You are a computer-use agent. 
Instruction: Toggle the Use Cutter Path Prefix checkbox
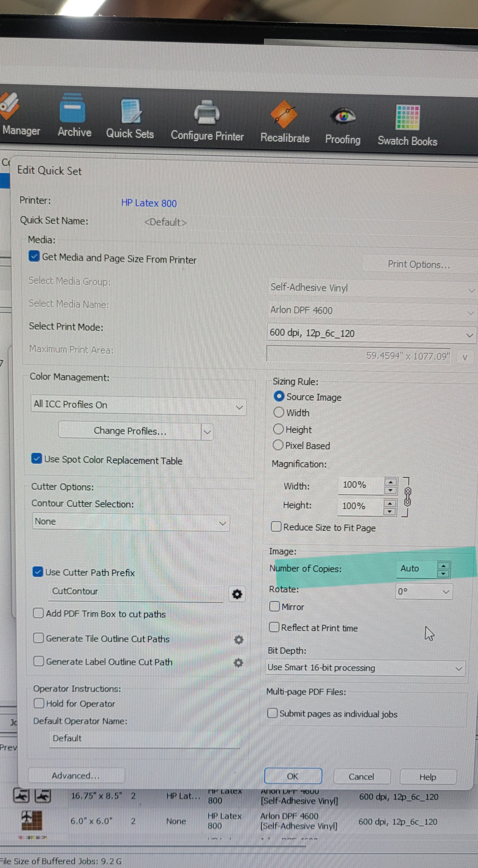click(x=37, y=571)
